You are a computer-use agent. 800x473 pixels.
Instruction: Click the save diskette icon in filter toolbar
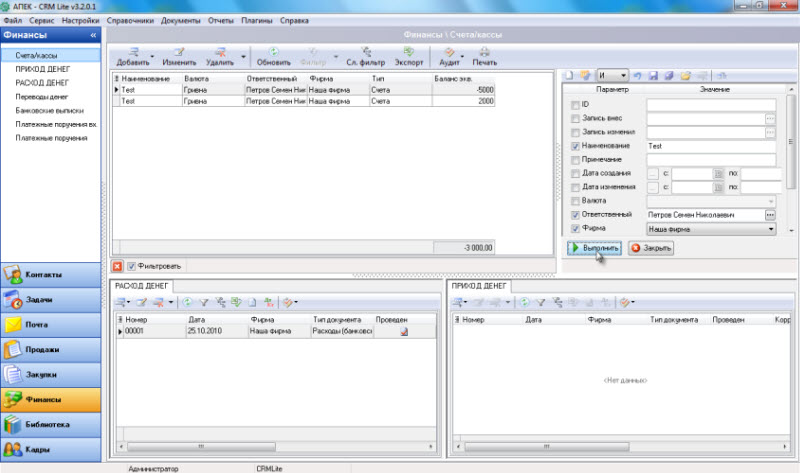click(x=653, y=76)
